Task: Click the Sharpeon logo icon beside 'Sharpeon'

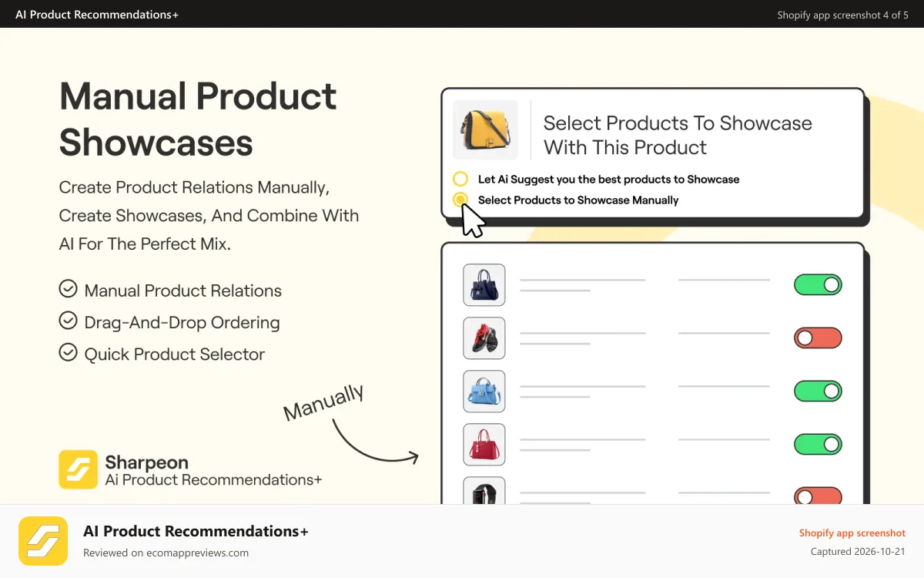Action: pos(79,469)
